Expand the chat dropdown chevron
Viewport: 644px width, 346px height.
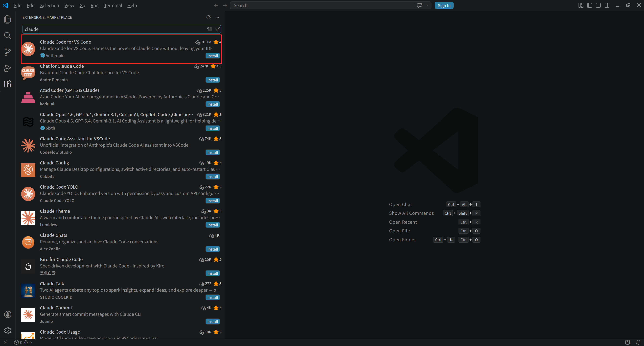tap(427, 6)
